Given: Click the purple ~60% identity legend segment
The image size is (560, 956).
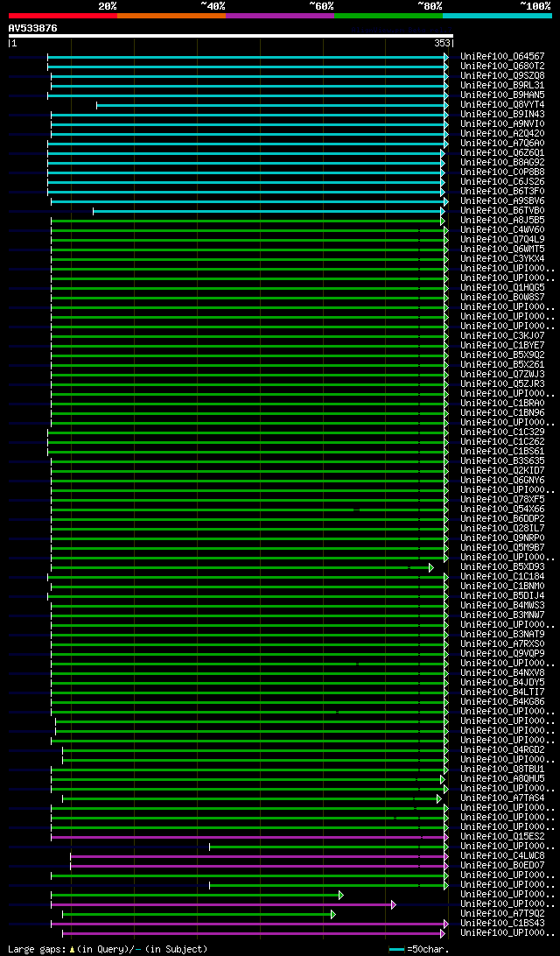Looking at the screenshot, I should 280,15.
